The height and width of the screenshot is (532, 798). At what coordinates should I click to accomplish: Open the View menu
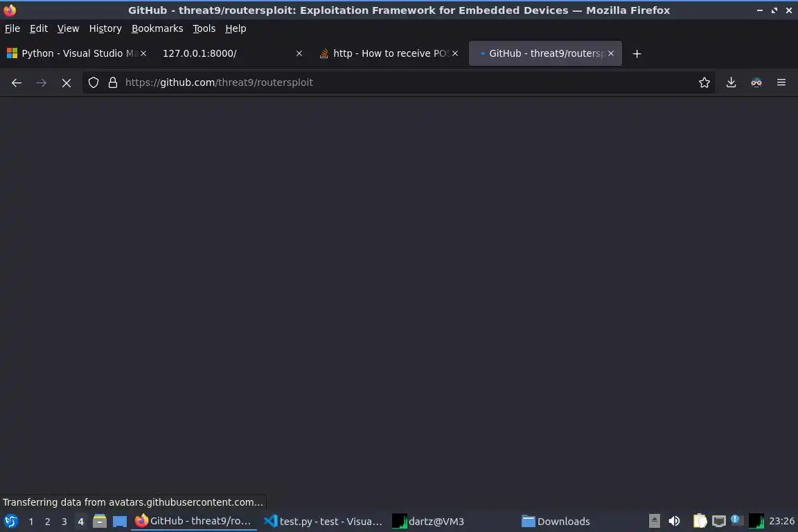coord(68,28)
